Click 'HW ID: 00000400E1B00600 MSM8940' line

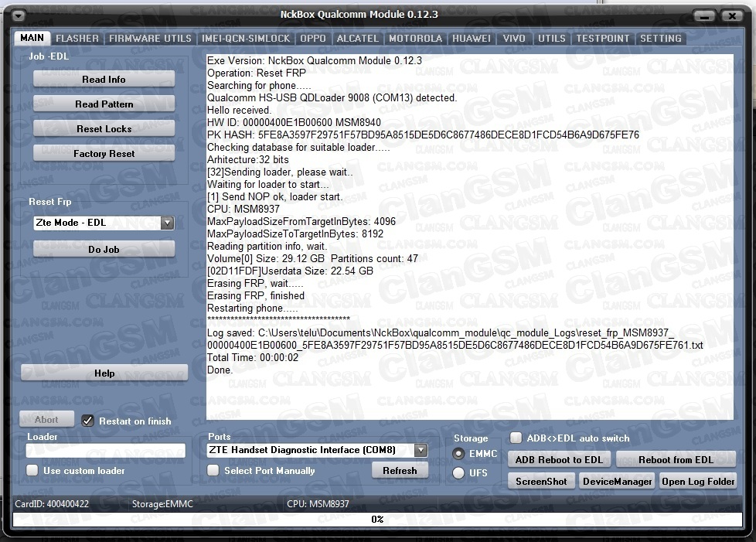[294, 122]
